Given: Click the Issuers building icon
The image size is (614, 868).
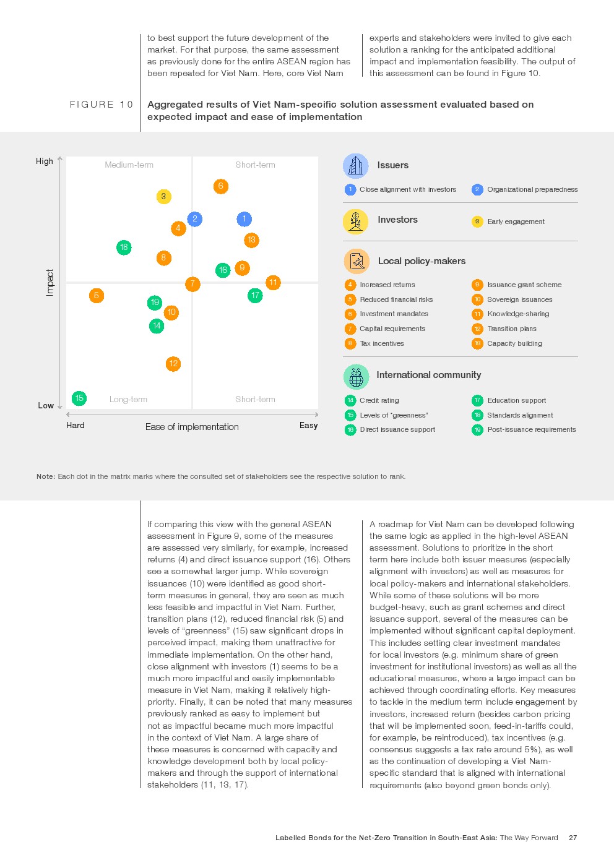Looking at the screenshot, I should 355,166.
